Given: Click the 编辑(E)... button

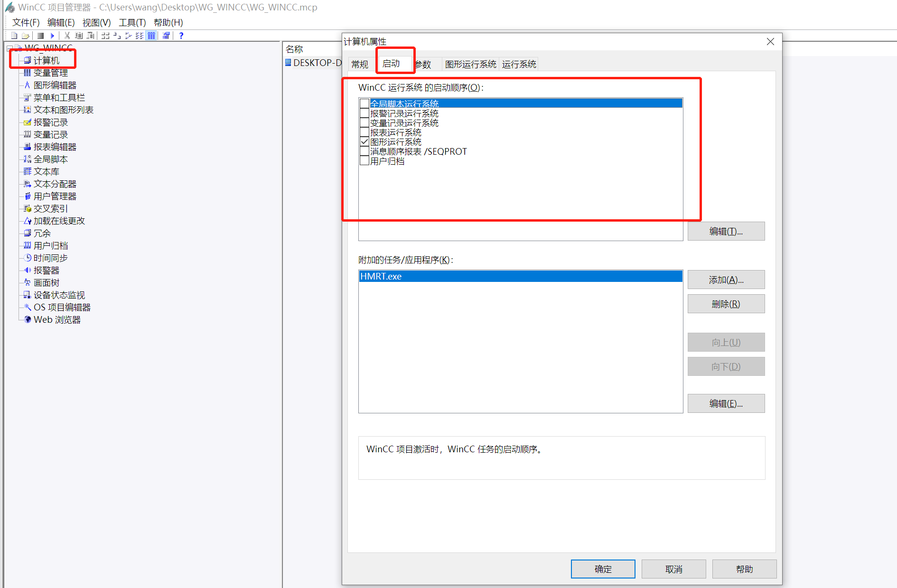Looking at the screenshot, I should pos(726,403).
